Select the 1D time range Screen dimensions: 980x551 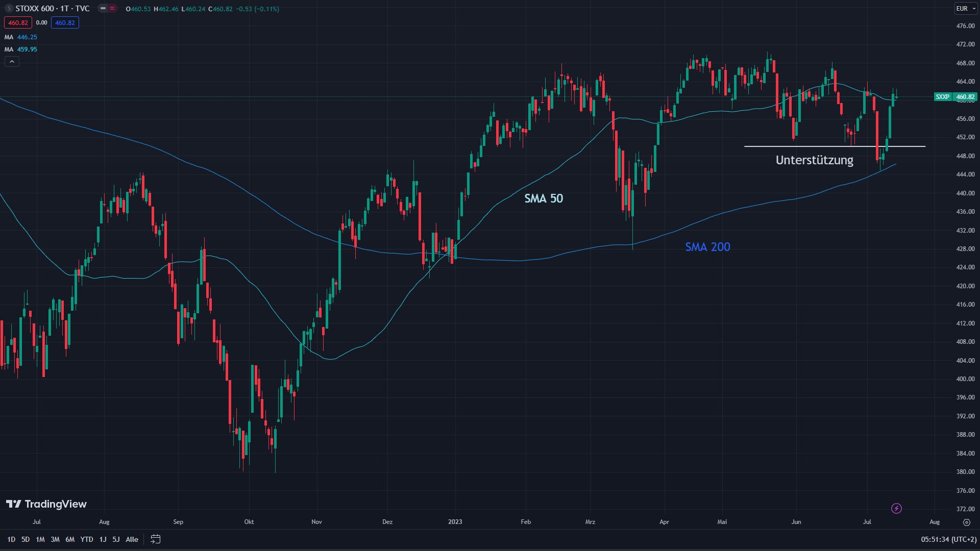pos(11,539)
